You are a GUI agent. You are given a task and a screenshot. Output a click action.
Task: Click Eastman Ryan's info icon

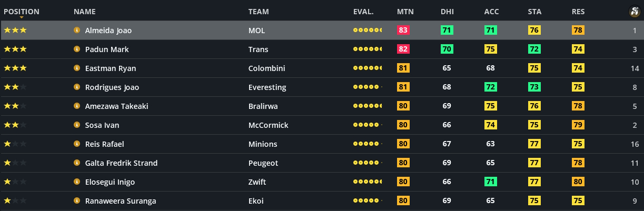(x=77, y=68)
